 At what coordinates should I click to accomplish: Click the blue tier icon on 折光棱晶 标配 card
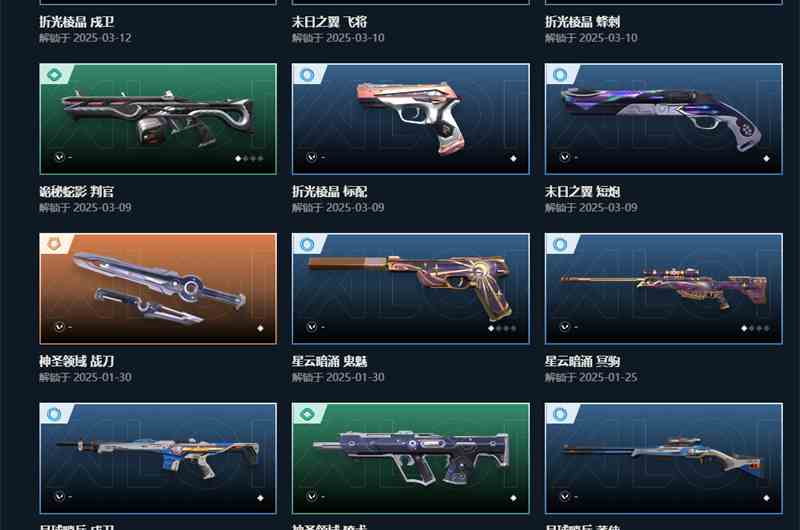(x=307, y=75)
